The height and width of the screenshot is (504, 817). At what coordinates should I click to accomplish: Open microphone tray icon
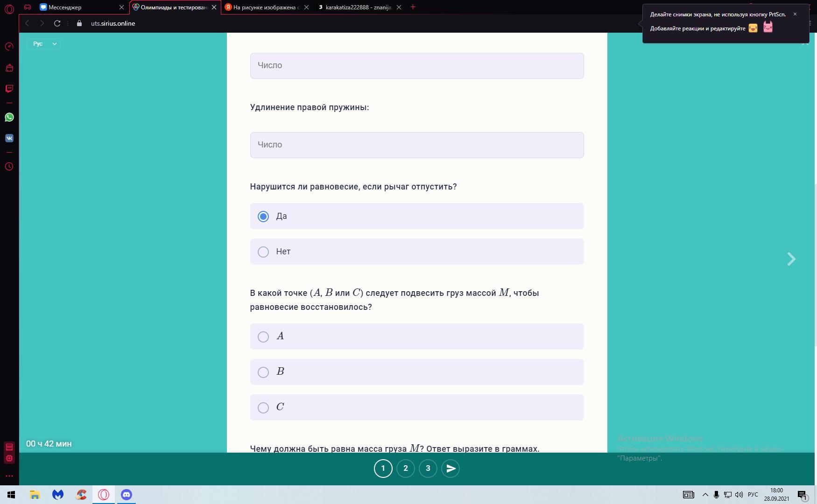(716, 495)
